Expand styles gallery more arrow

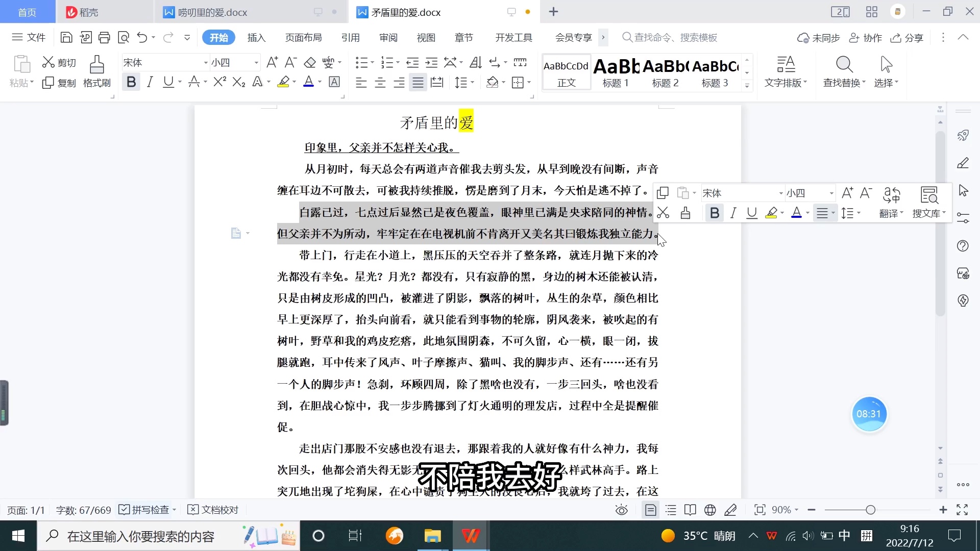click(x=747, y=86)
